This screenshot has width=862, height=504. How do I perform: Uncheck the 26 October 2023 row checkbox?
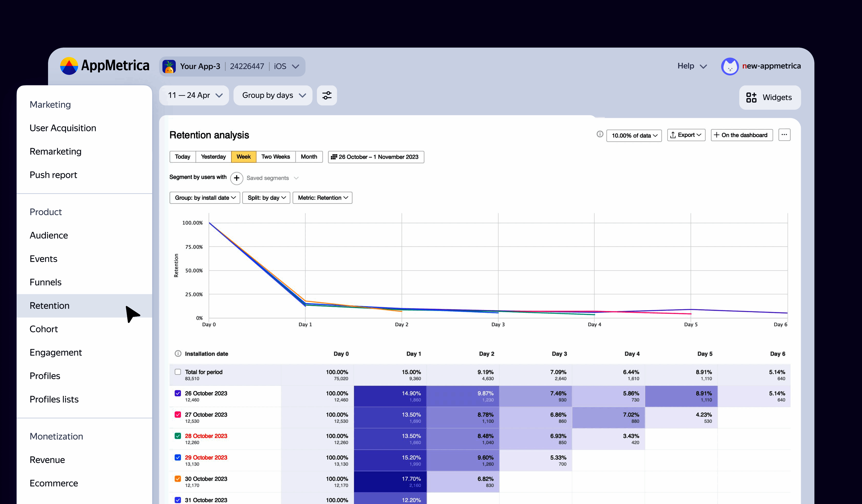(178, 393)
